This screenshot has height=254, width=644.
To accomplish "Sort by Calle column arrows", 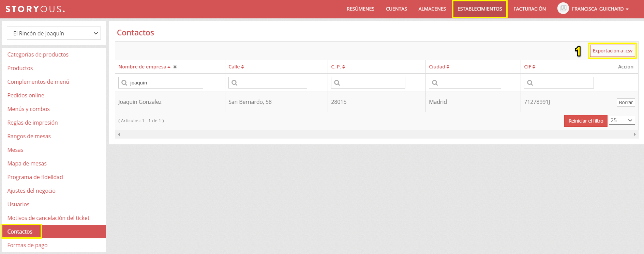I will (242, 67).
